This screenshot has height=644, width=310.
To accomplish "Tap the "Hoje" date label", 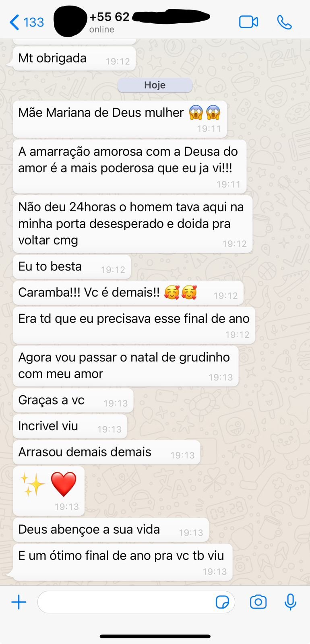I will click(x=155, y=85).
